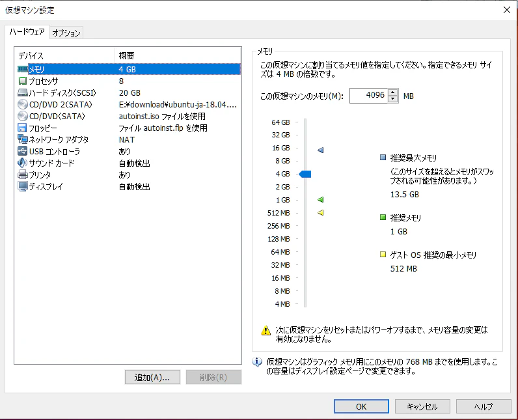The image size is (518, 420).
Task: Click the デバイス column header
Action: point(64,55)
